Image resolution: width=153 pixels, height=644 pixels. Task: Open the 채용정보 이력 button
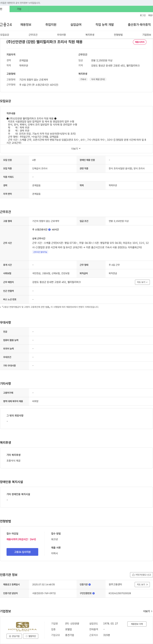coord(137,624)
